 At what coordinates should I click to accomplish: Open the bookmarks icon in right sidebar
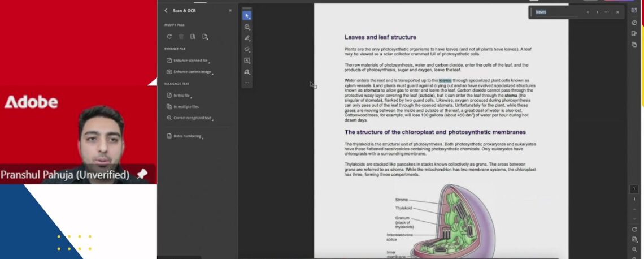634,34
